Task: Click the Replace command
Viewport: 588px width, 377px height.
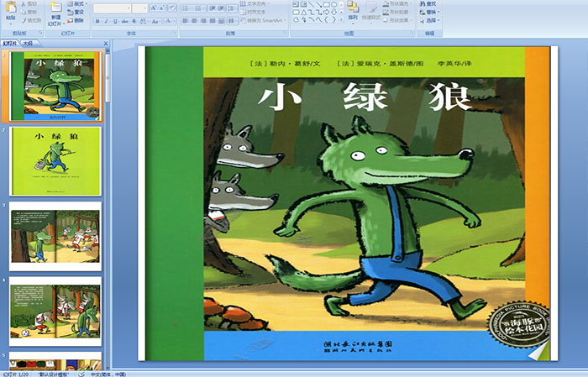Action: click(x=430, y=12)
